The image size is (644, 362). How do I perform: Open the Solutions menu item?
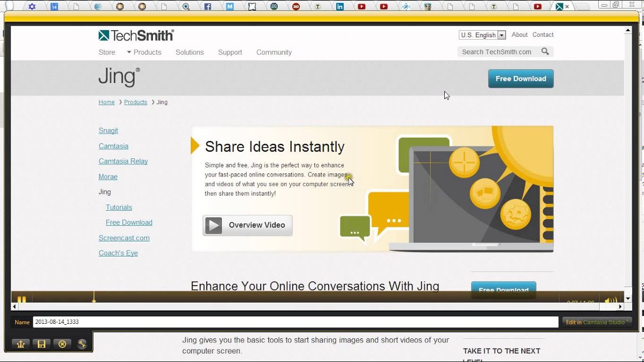190,52
